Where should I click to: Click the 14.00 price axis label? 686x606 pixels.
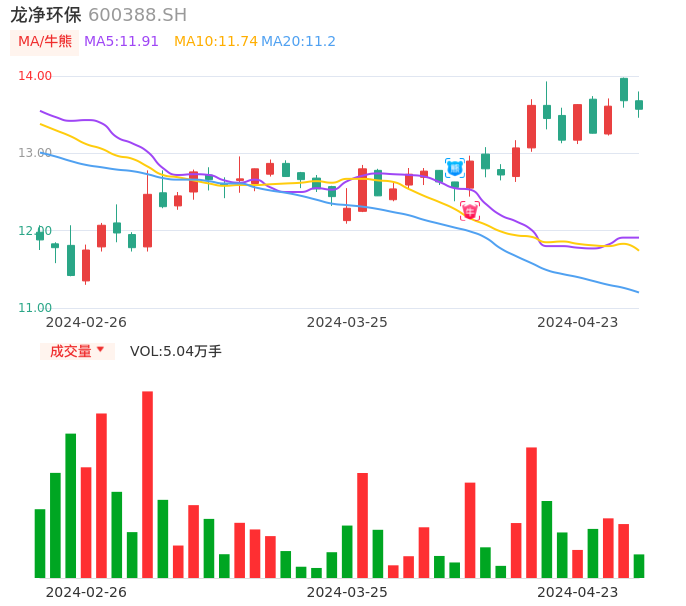[x=35, y=76]
